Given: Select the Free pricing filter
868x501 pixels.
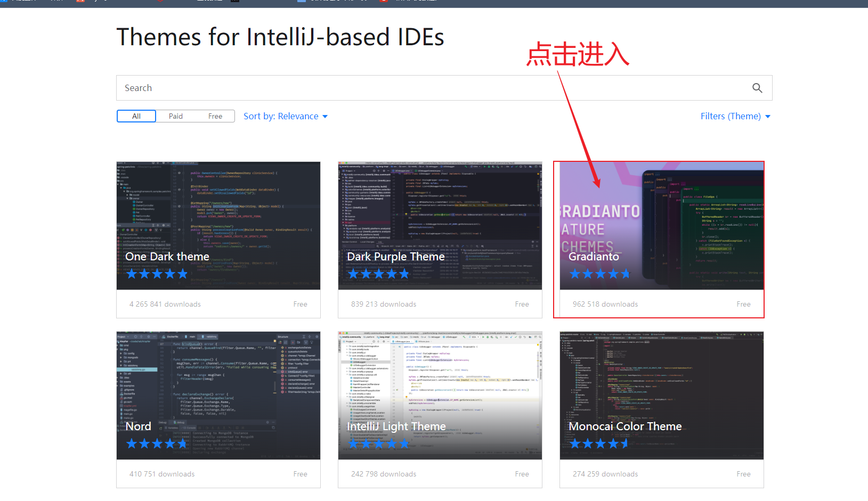Looking at the screenshot, I should [215, 116].
